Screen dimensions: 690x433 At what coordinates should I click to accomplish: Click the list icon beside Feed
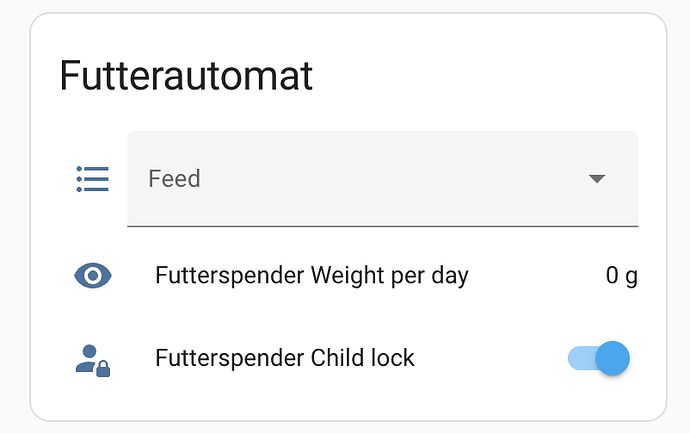[x=93, y=179]
